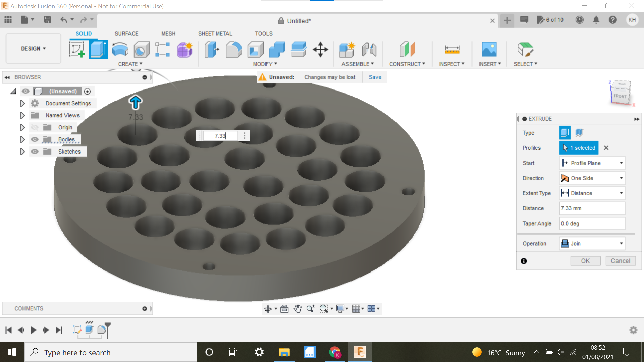Cancel the Extrude dialog
Viewport: 644px width, 362px height.
[x=621, y=261]
